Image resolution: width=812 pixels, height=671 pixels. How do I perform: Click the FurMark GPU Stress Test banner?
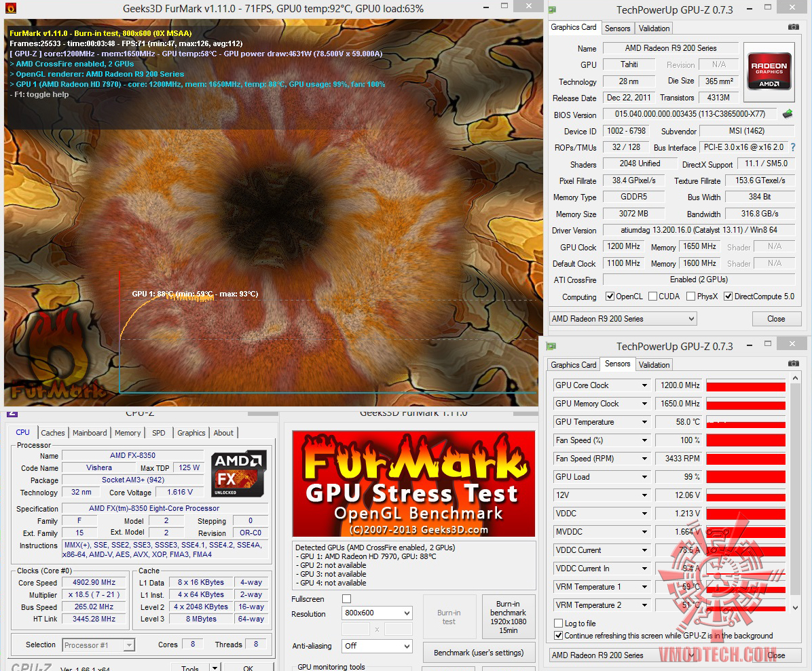[x=413, y=484]
